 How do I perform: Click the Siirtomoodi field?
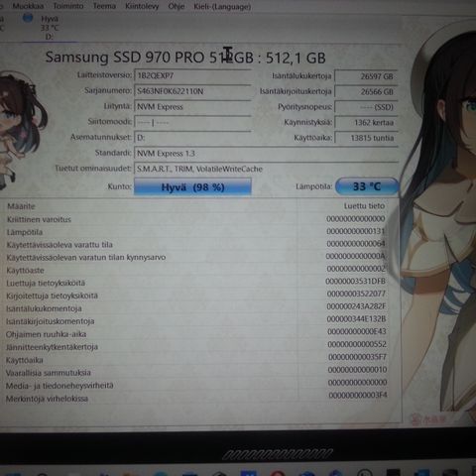coord(192,122)
